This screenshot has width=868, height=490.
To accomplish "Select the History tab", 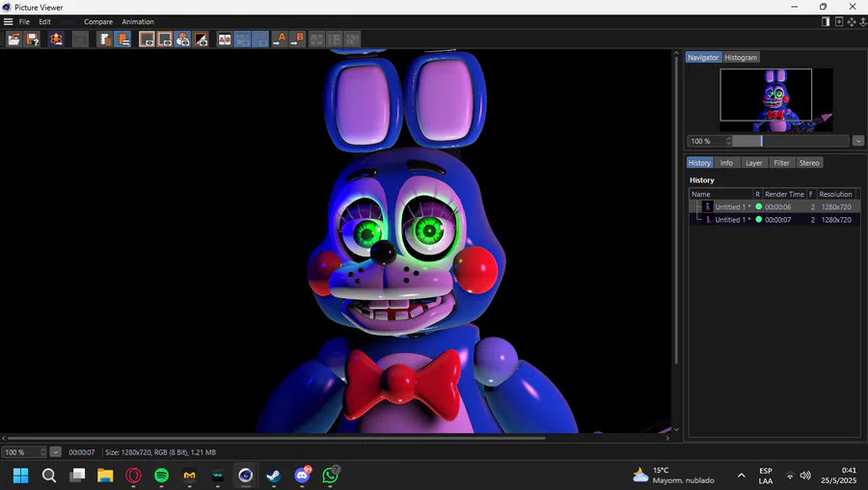I will coord(699,163).
